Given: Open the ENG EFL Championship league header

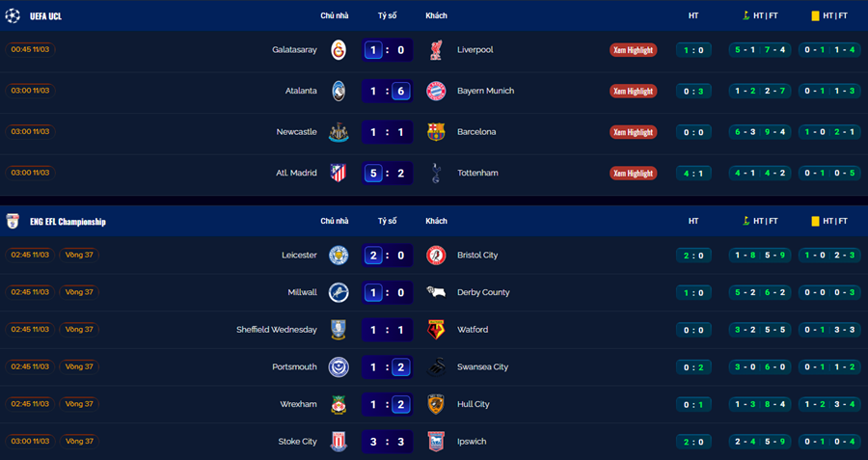Looking at the screenshot, I should tap(68, 222).
